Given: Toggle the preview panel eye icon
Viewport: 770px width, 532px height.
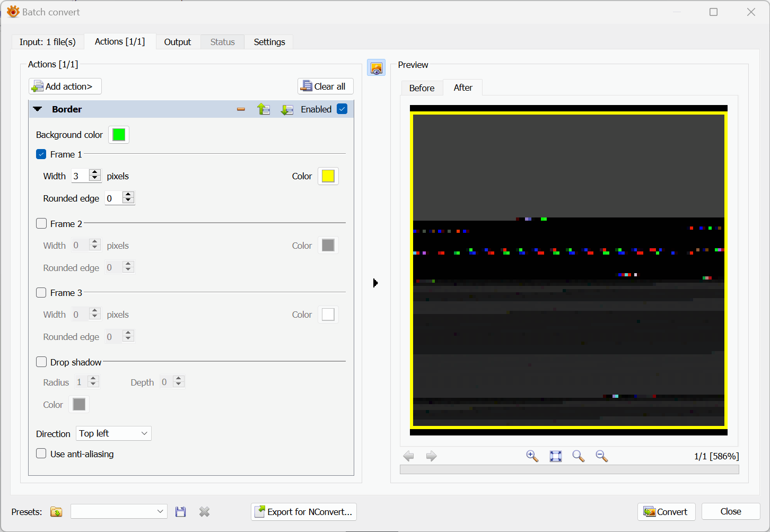Looking at the screenshot, I should [x=376, y=68].
